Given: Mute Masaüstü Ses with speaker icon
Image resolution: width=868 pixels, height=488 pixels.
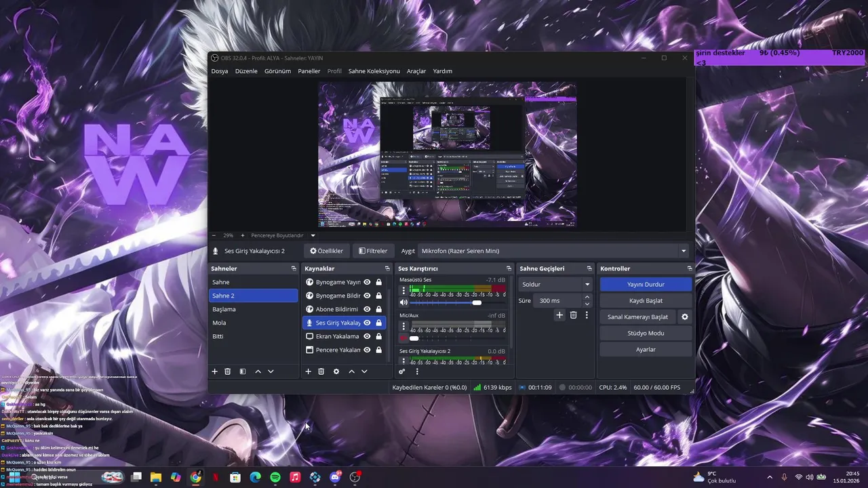Looking at the screenshot, I should pyautogui.click(x=403, y=302).
